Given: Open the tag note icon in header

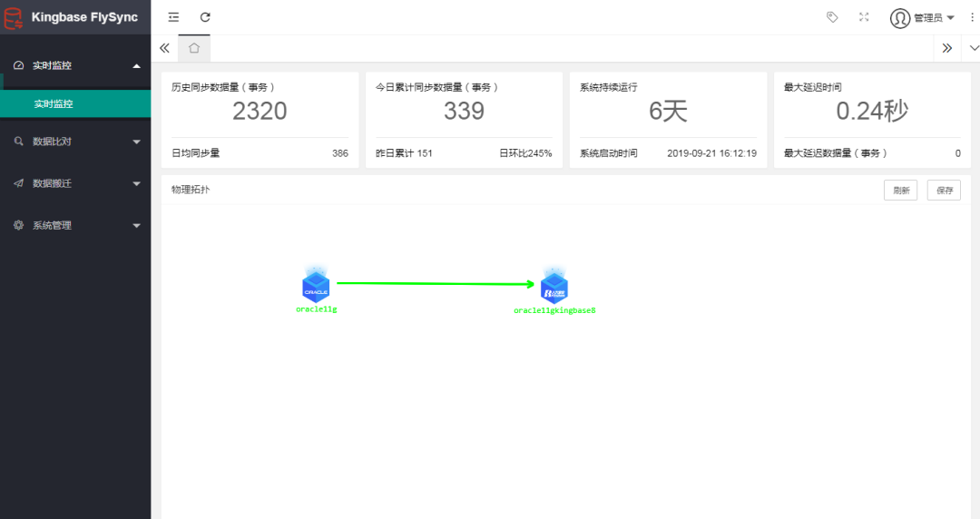Looking at the screenshot, I should (832, 17).
